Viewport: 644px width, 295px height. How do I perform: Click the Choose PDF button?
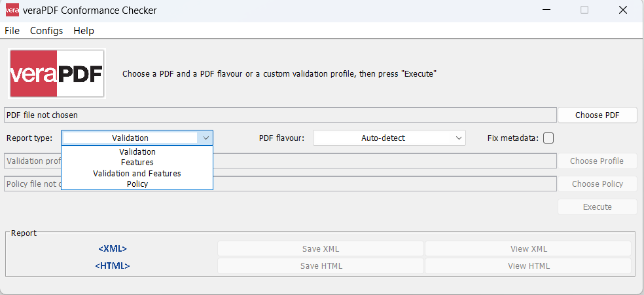click(x=597, y=115)
